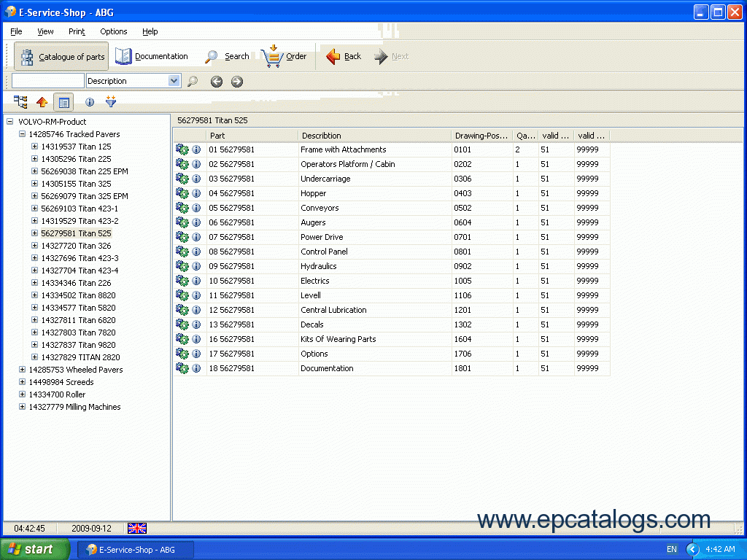
Task: Show info for Decals row
Action: [x=196, y=324]
